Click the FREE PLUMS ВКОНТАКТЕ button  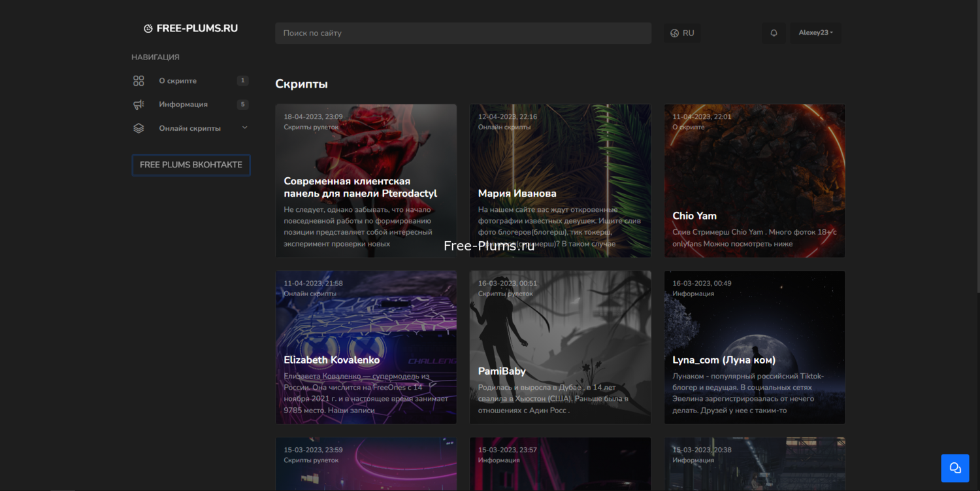pyautogui.click(x=191, y=165)
